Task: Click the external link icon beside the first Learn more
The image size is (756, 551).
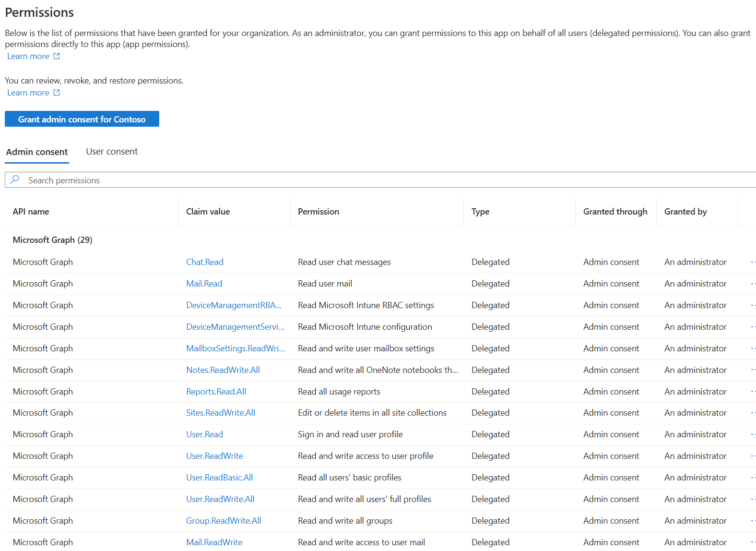Action: (x=57, y=56)
